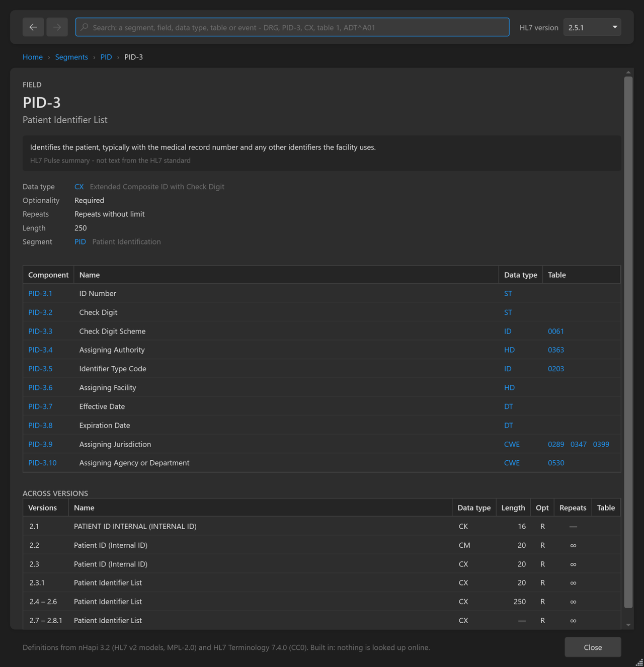Open component PID-3.10
Viewport: 644px width, 667px height.
pyautogui.click(x=42, y=463)
